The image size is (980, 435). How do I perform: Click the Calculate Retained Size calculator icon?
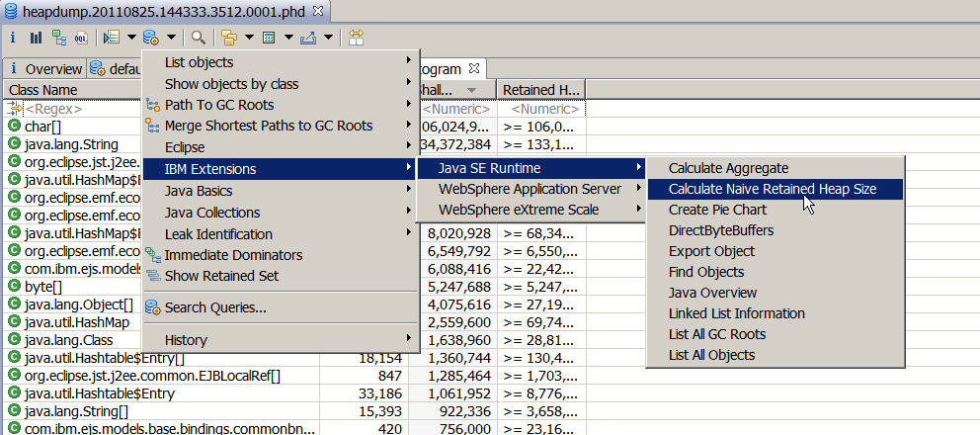tap(269, 38)
